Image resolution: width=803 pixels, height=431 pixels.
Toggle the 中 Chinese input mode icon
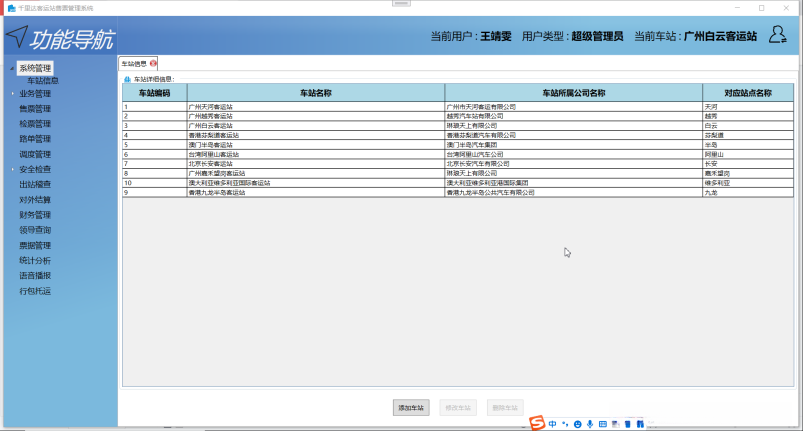552,424
